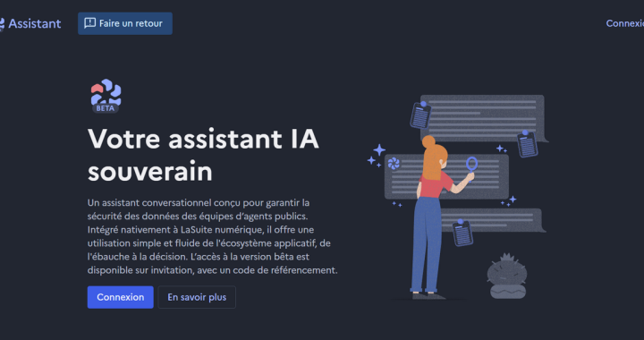Click the paragraph starting "Un assistant conversationnel"
Screen dimensions: 644x340
pyautogui.click(x=212, y=236)
